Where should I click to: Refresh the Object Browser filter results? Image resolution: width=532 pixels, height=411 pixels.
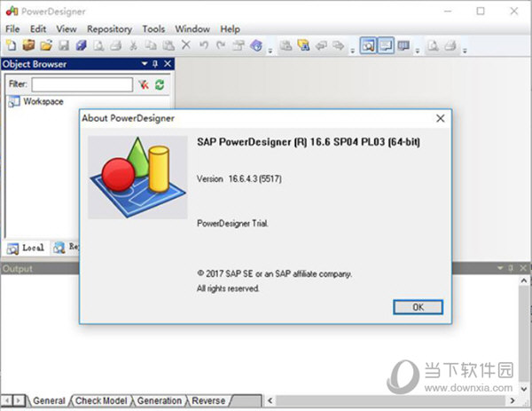pos(160,84)
